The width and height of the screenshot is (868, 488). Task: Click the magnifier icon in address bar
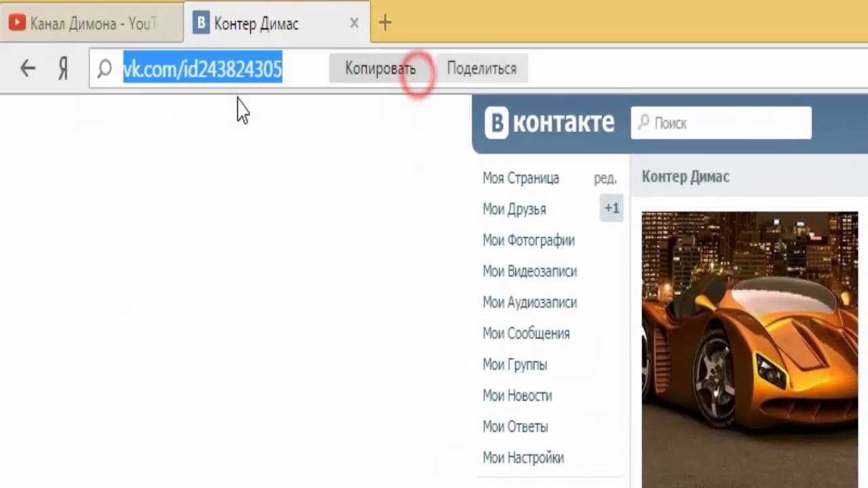coord(104,68)
